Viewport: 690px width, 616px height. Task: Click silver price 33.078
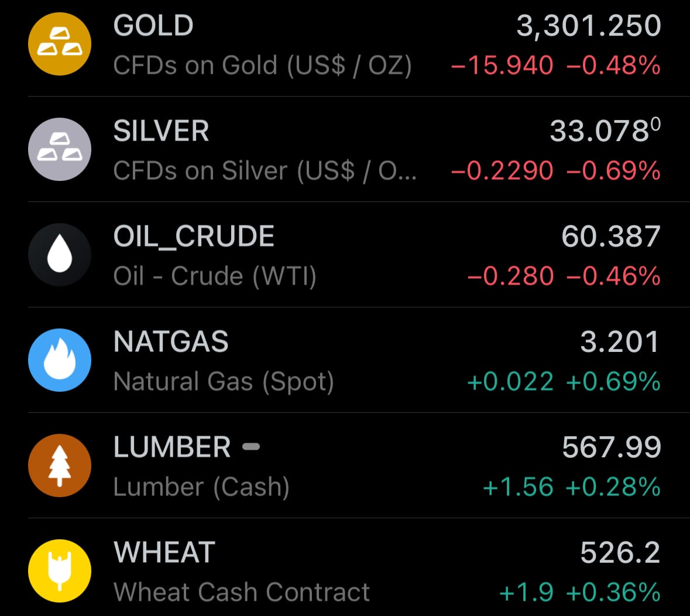pyautogui.click(x=605, y=131)
